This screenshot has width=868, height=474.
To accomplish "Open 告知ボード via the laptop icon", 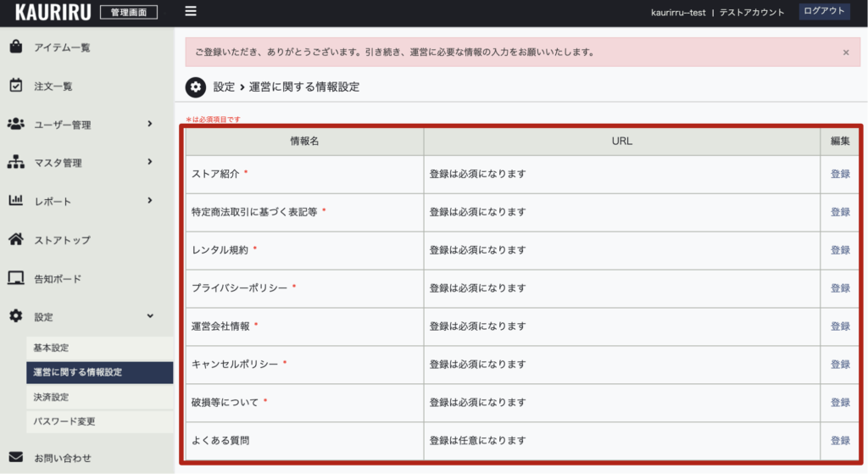I will pos(15,278).
